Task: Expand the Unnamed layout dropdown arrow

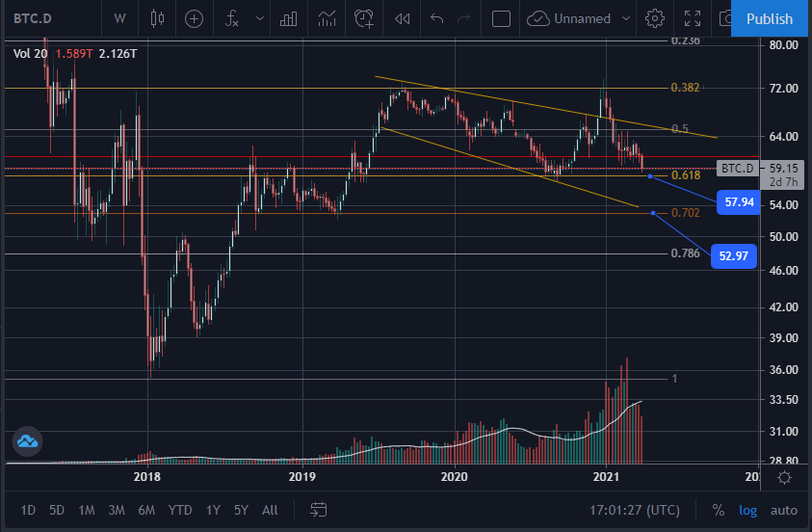Action: (x=625, y=19)
